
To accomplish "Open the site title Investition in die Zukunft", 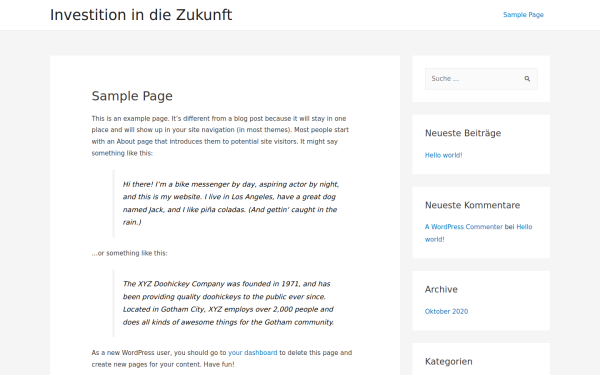I will (x=141, y=15).
